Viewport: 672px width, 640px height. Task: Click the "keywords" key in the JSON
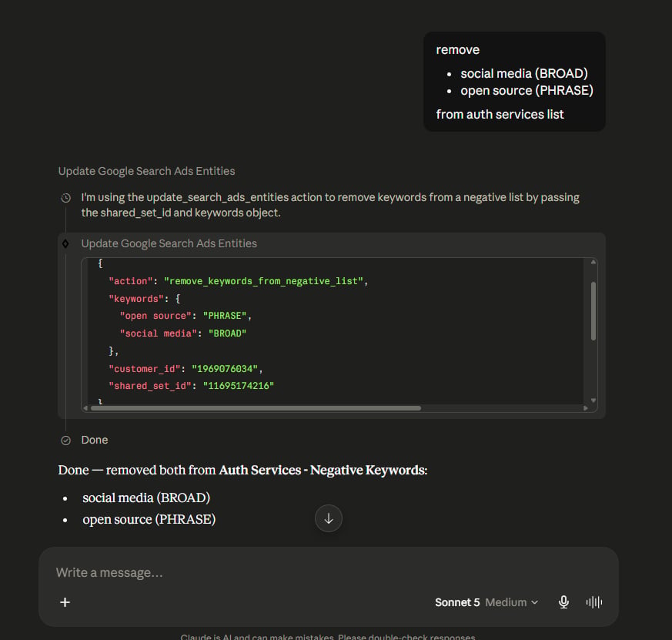pos(136,299)
